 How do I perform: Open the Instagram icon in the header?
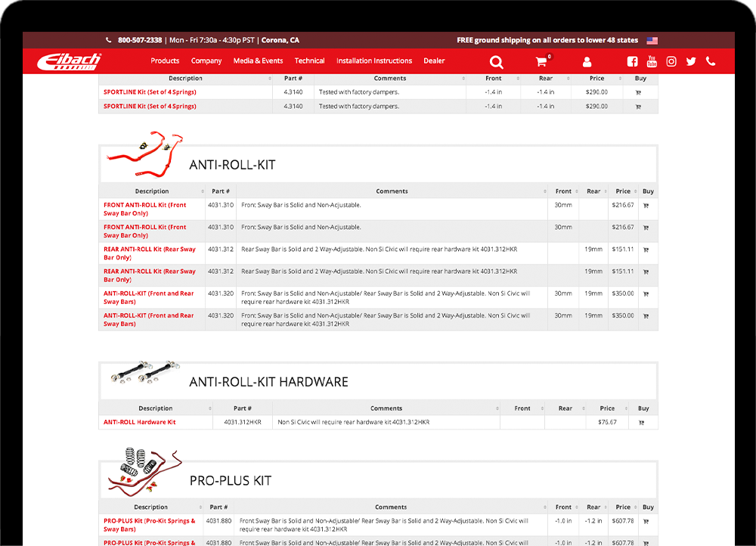pyautogui.click(x=671, y=61)
